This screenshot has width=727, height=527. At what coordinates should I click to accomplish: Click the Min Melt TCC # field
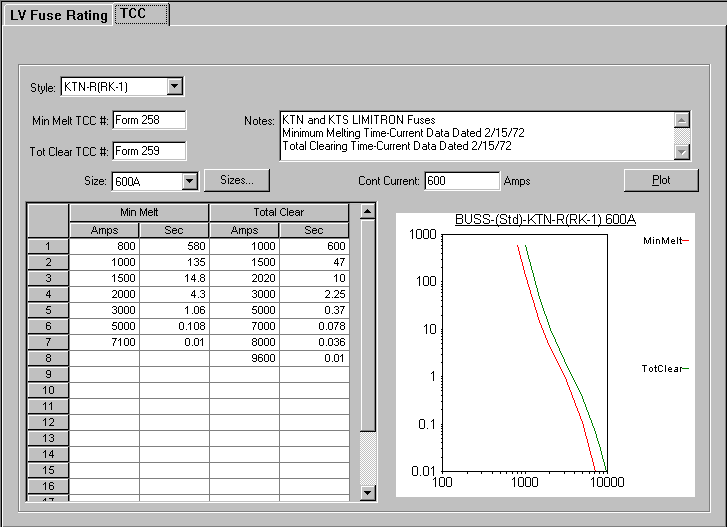pos(149,120)
